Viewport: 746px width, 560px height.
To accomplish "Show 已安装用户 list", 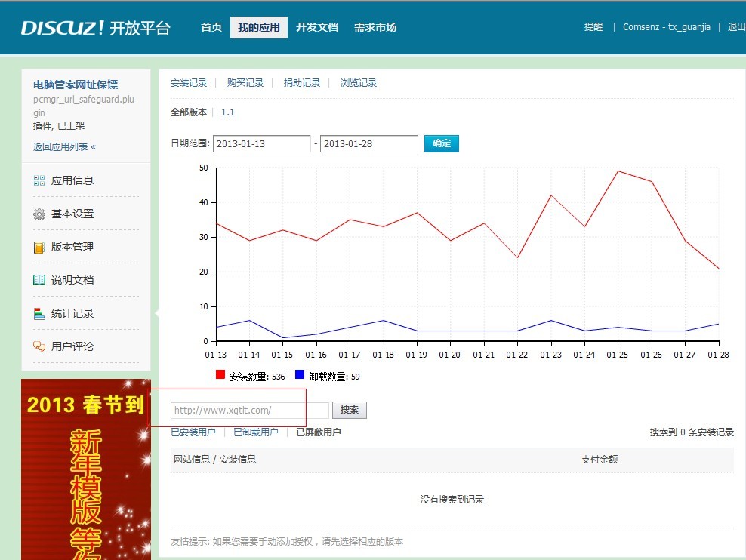I will 193,432.
